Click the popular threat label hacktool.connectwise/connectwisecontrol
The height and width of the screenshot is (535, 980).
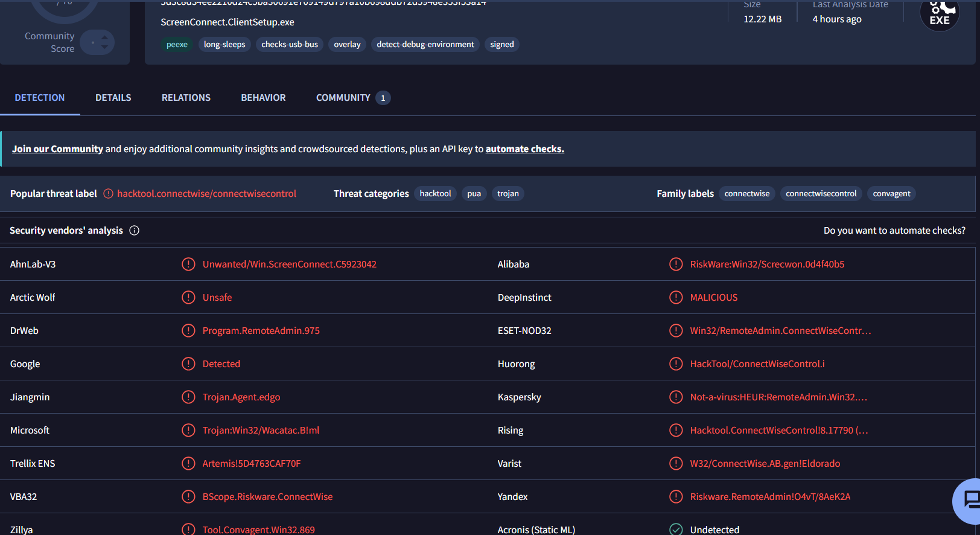[x=207, y=194]
